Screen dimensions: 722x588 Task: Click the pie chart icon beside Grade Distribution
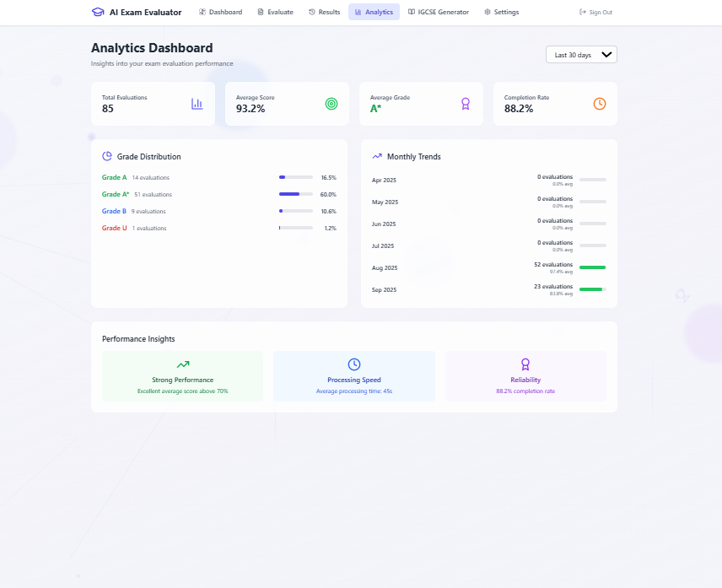tap(108, 156)
